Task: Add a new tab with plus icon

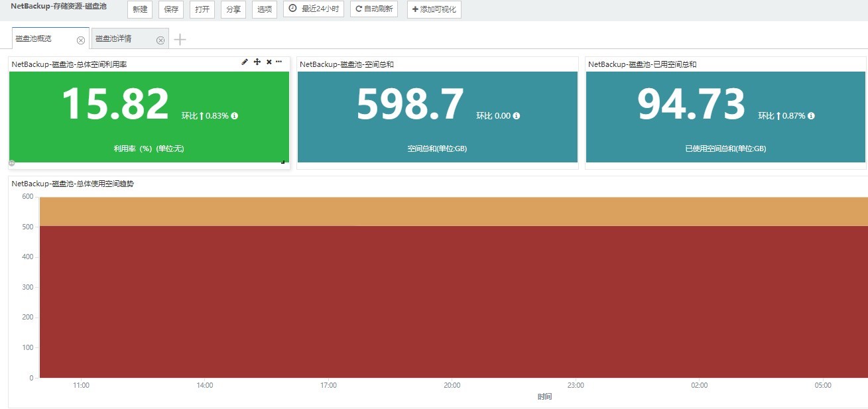Action: click(x=180, y=40)
